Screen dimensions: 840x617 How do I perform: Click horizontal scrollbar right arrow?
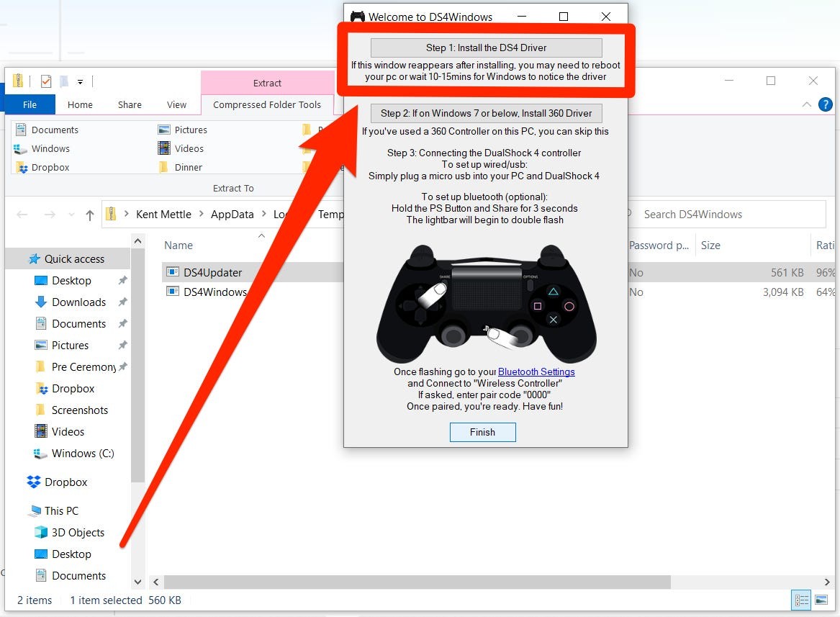(x=827, y=582)
